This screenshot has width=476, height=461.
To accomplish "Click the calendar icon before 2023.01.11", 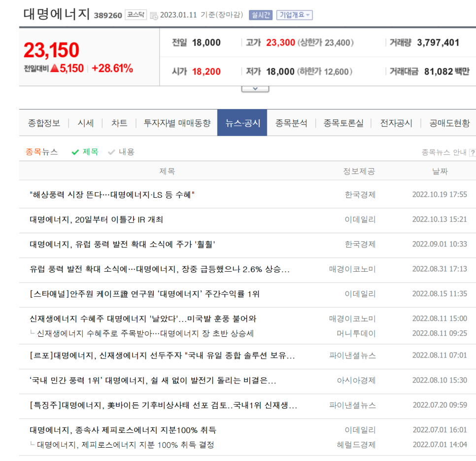I will click(x=154, y=15).
